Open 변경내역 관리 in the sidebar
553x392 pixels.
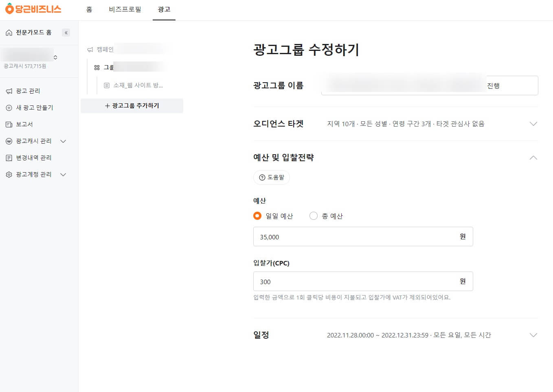tap(33, 158)
